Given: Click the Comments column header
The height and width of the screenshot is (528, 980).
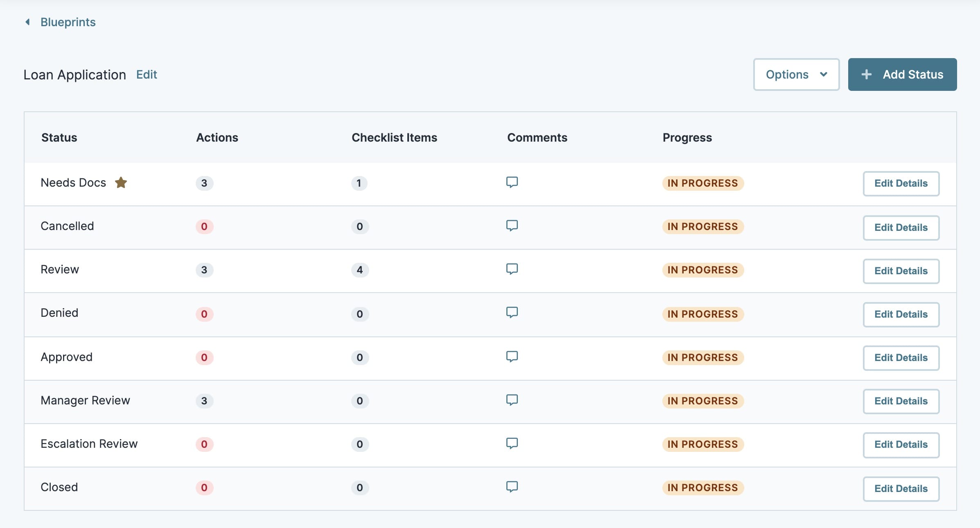Looking at the screenshot, I should coord(537,138).
